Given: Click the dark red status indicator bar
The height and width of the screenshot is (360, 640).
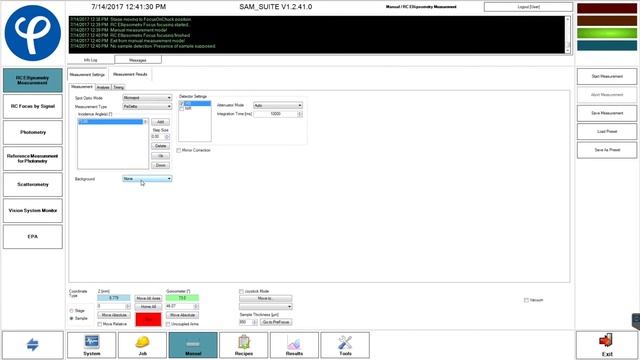Looking at the screenshot, I should pyautogui.click(x=607, y=8).
